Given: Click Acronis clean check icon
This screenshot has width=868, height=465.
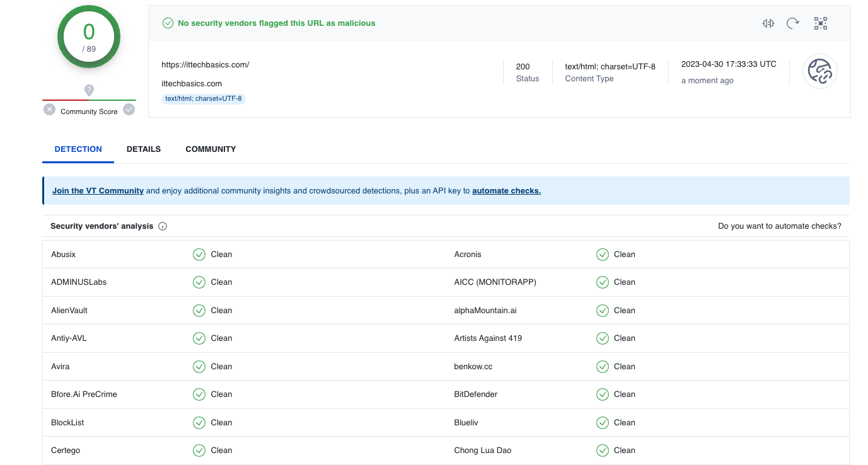Looking at the screenshot, I should (603, 255).
